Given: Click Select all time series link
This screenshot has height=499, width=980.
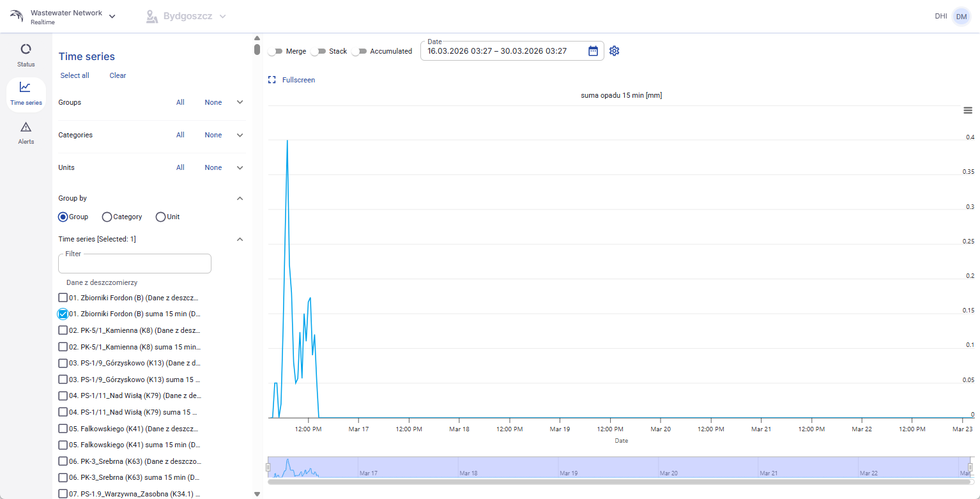Looking at the screenshot, I should pyautogui.click(x=75, y=75).
